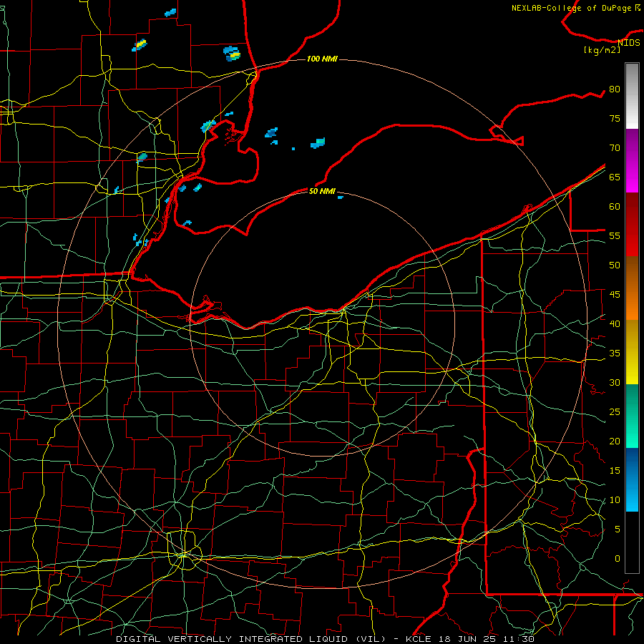Click legend scale value 65
The height and width of the screenshot is (644, 644).
(615, 177)
